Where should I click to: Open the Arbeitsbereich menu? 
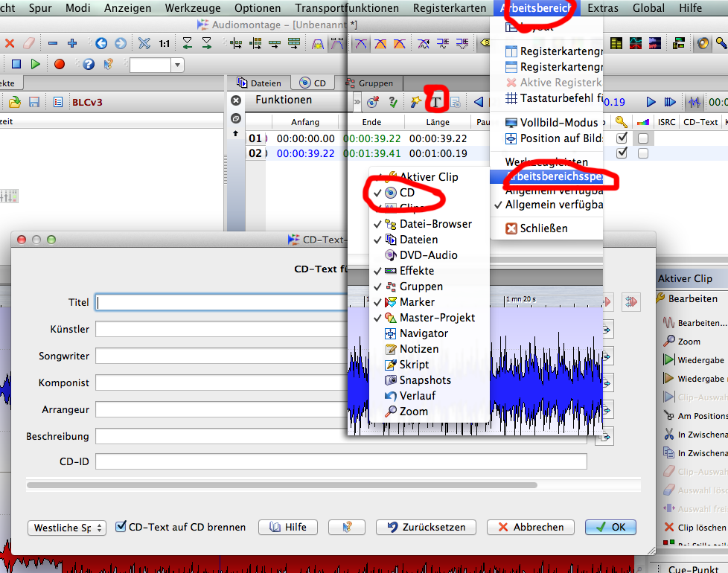click(536, 8)
